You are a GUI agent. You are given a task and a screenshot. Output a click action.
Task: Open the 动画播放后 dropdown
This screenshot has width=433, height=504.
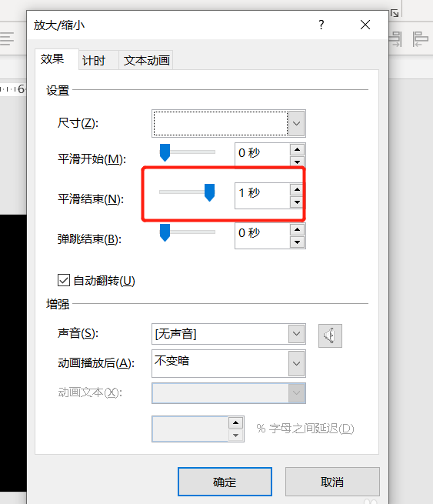tap(296, 363)
